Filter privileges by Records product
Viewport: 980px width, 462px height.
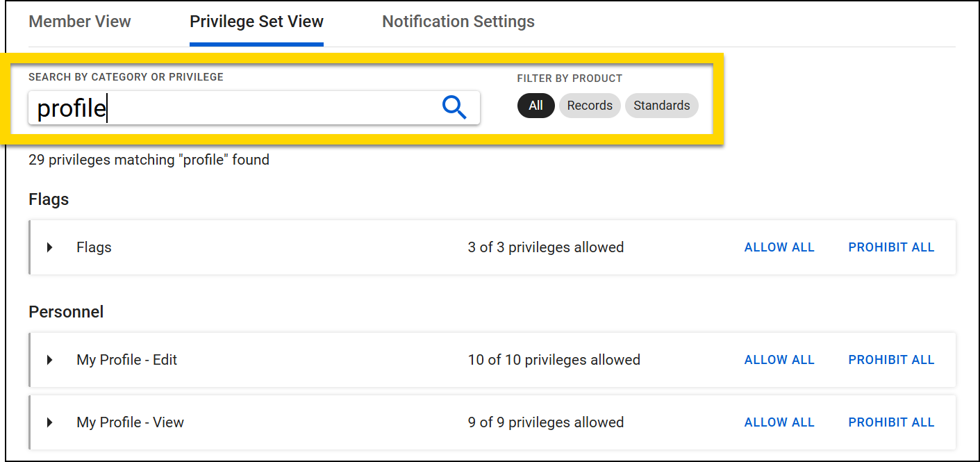pos(590,105)
